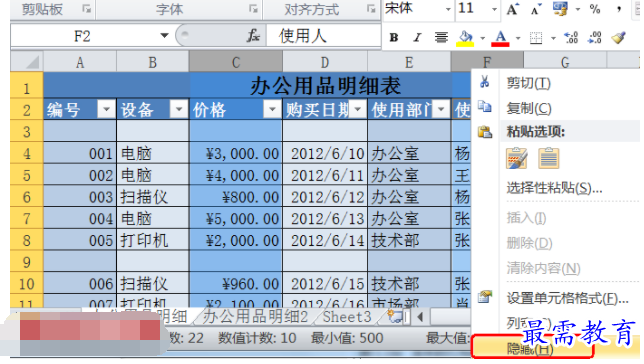The height and width of the screenshot is (364, 644).
Task: Choose the second paste option icon
Action: click(549, 158)
